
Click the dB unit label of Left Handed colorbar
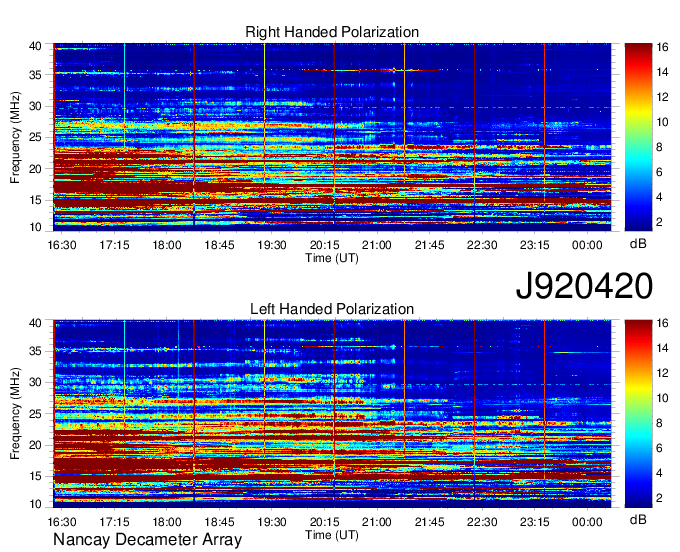(638, 519)
